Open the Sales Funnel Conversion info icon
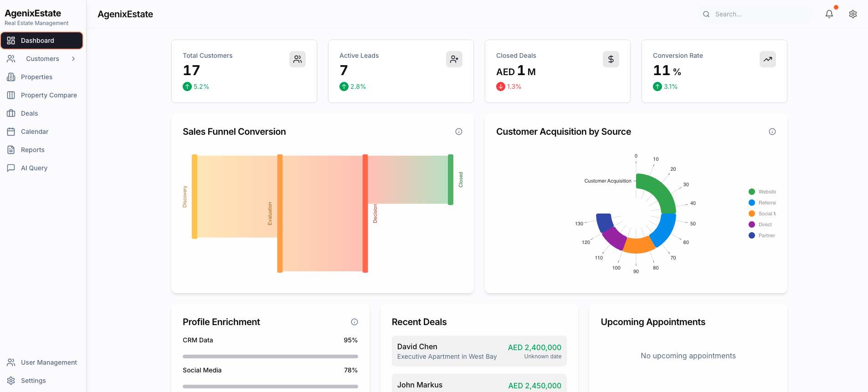Screen dimensions: 868x392 458,132
